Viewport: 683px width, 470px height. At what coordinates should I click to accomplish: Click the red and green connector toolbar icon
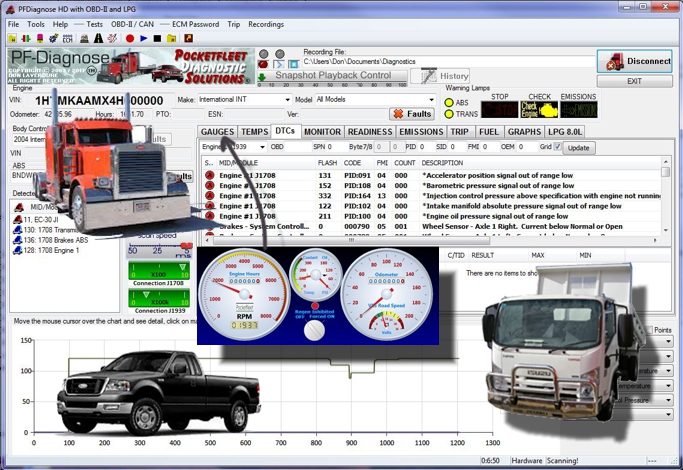click(x=26, y=38)
